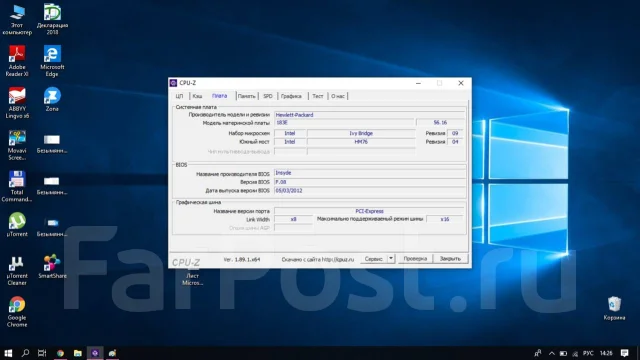Open the Этот компьютер desktop icon
The image size is (640, 360).
[17, 19]
